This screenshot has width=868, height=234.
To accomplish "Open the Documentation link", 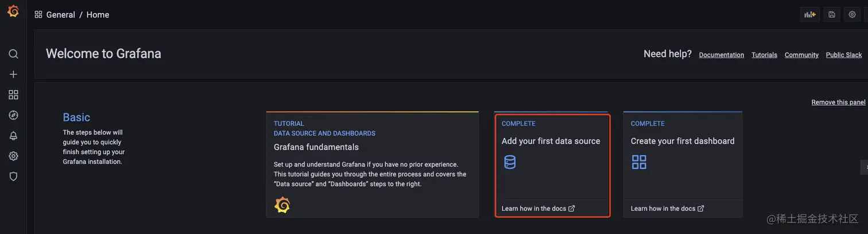I will tap(722, 55).
